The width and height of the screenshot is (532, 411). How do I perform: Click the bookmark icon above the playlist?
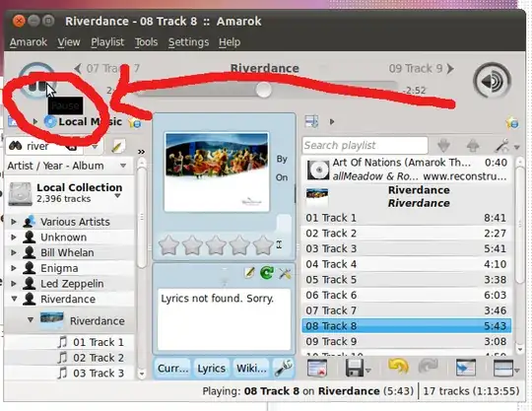point(512,122)
